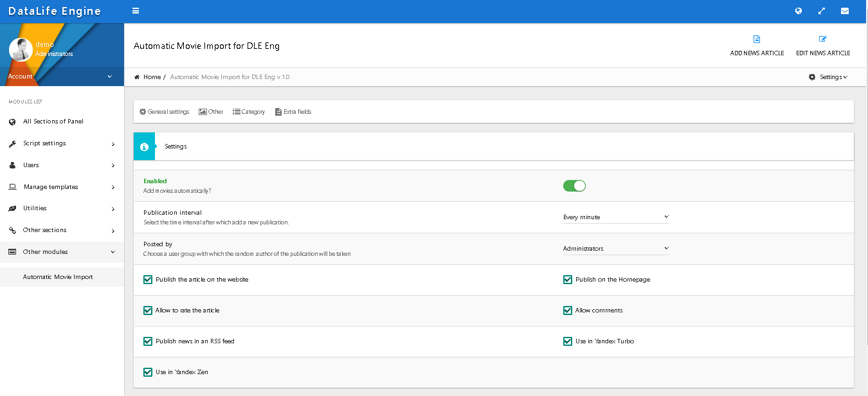This screenshot has width=868, height=396.
Task: Click EDIT NEWS ARTICLE label
Action: (823, 53)
